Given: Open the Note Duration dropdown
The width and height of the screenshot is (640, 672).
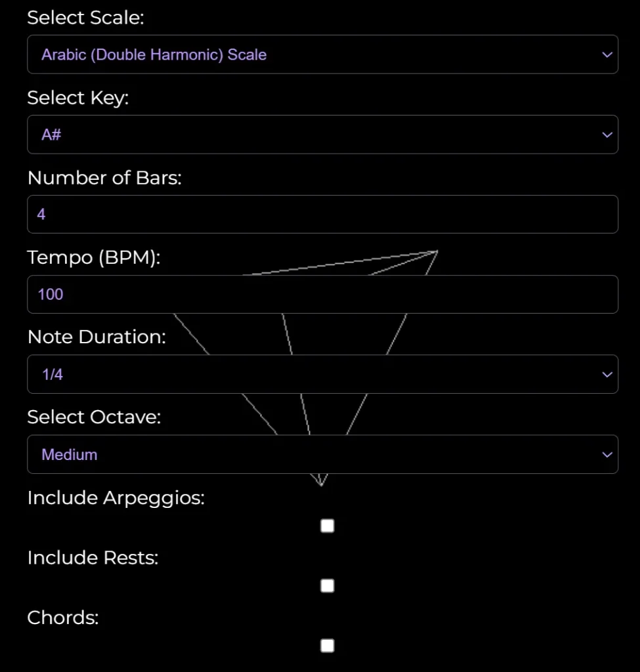Looking at the screenshot, I should tap(322, 374).
